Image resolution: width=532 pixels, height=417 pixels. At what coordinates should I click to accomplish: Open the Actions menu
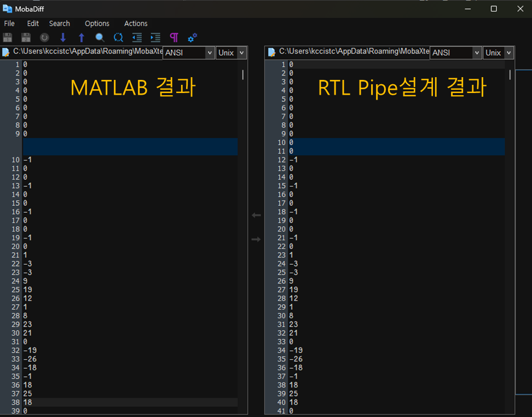136,24
